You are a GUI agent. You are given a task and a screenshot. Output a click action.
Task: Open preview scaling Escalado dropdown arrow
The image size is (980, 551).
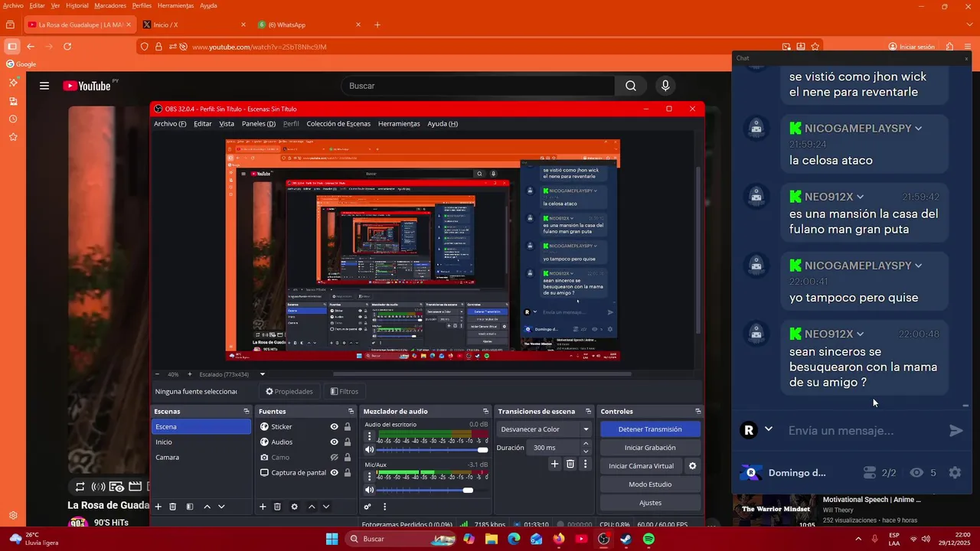coord(263,374)
